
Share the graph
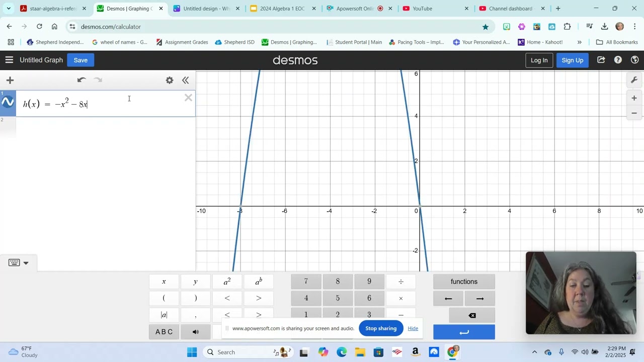tap(601, 60)
